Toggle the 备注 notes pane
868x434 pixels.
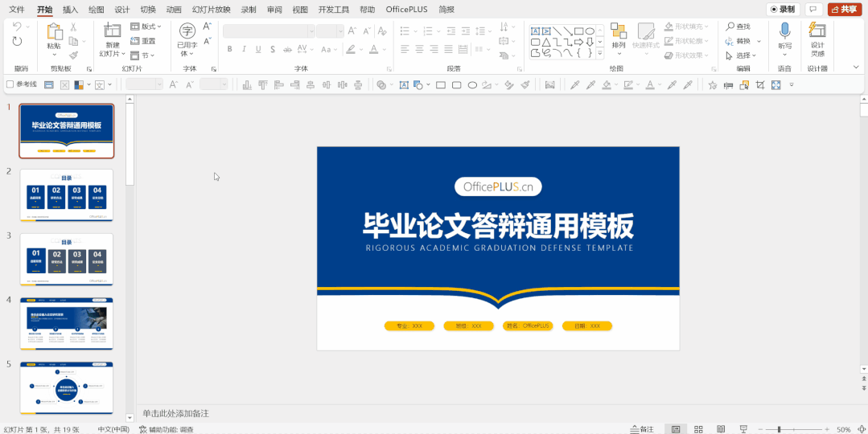pyautogui.click(x=642, y=429)
